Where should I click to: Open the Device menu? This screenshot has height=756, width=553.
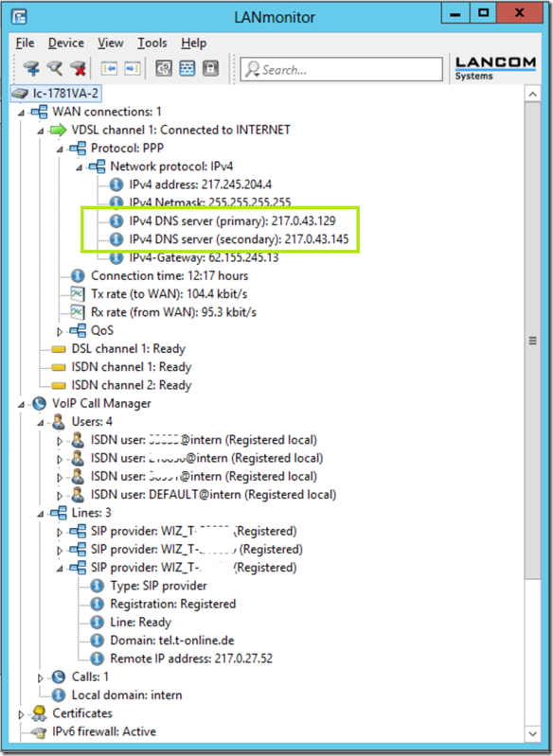(x=66, y=43)
